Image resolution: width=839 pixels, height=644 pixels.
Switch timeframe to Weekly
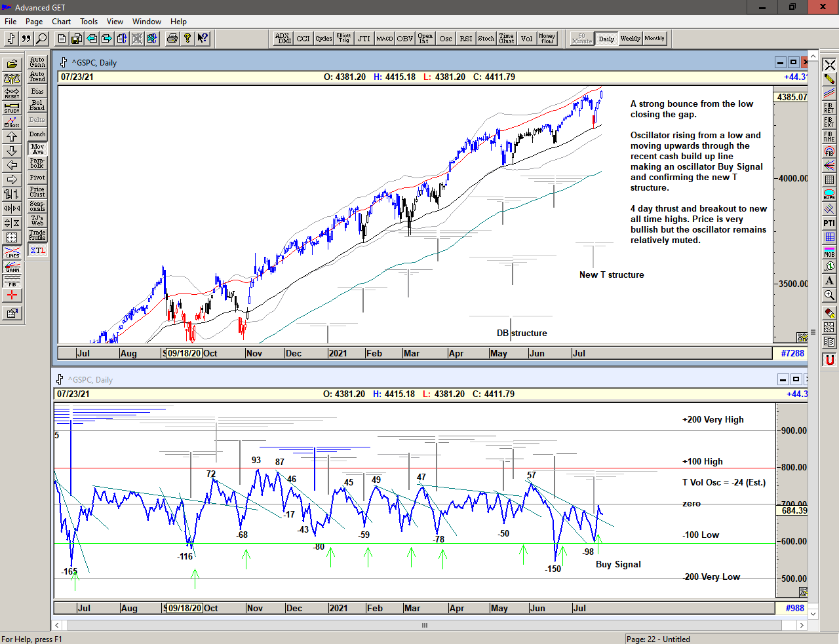pyautogui.click(x=630, y=39)
